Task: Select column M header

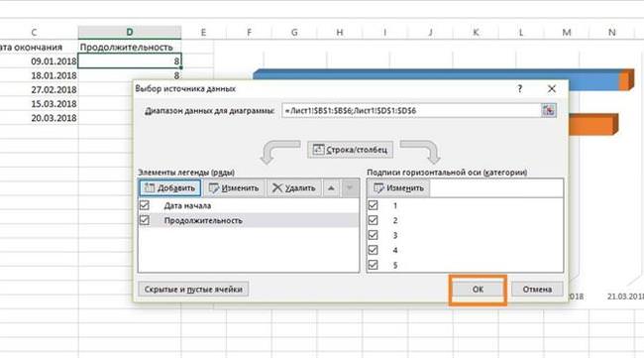Action: [567, 32]
